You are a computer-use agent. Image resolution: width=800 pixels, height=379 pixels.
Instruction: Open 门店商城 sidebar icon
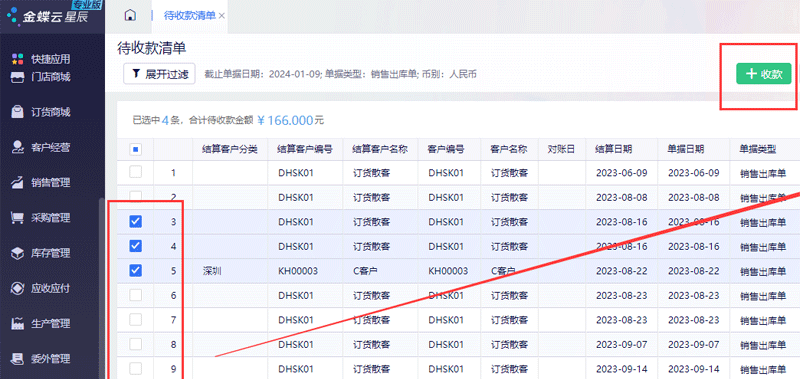(18, 78)
